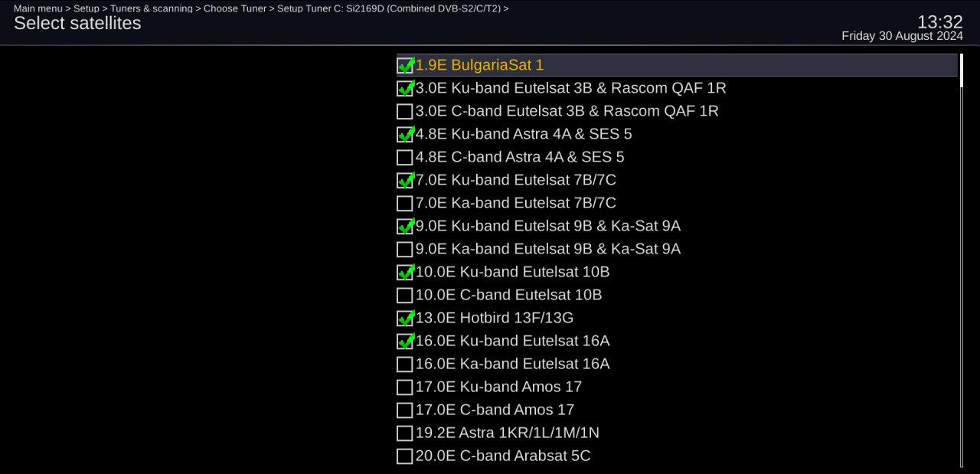Image resolution: width=980 pixels, height=474 pixels.
Task: Select 16.0E Ka-band Eutelsat 16A checkbox
Action: coord(405,364)
